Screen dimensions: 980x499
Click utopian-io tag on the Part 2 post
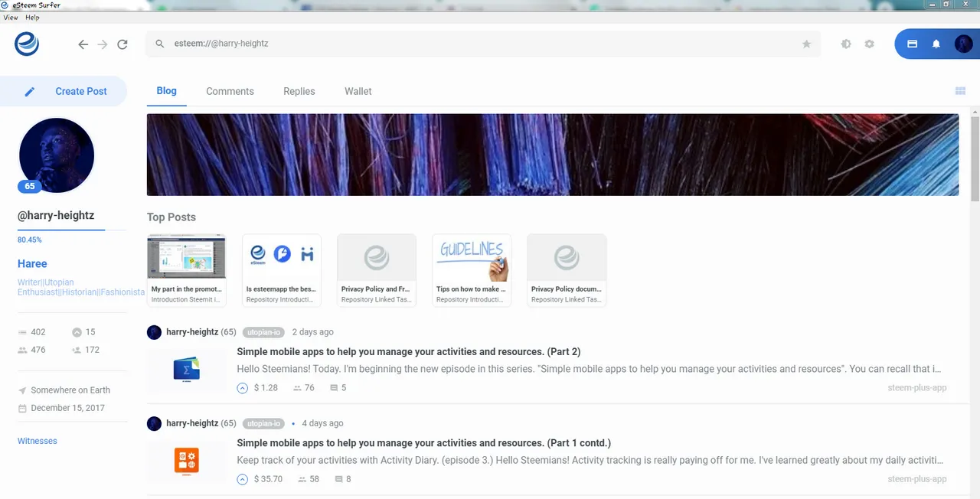263,332
